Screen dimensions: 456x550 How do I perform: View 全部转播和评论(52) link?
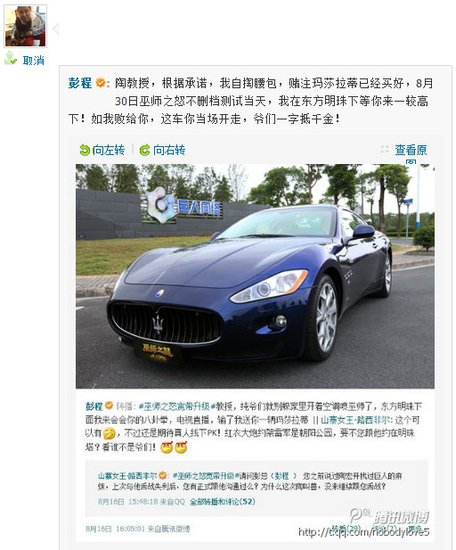tap(222, 502)
